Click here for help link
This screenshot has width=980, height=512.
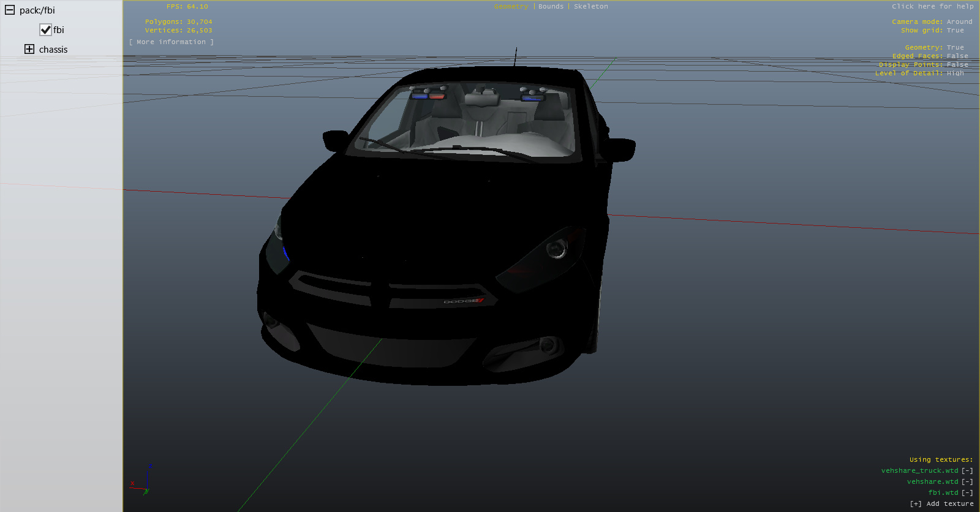(932, 7)
